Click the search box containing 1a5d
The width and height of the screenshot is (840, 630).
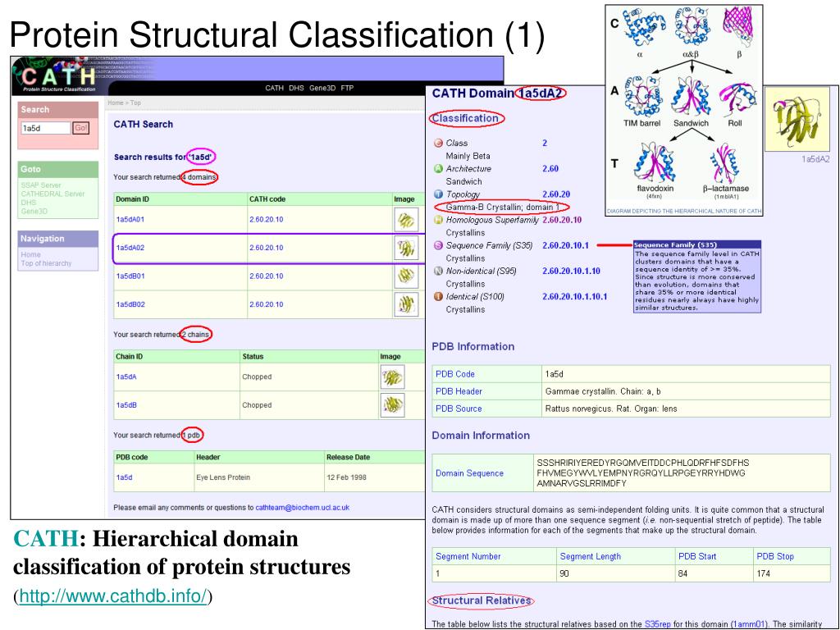tap(46, 128)
